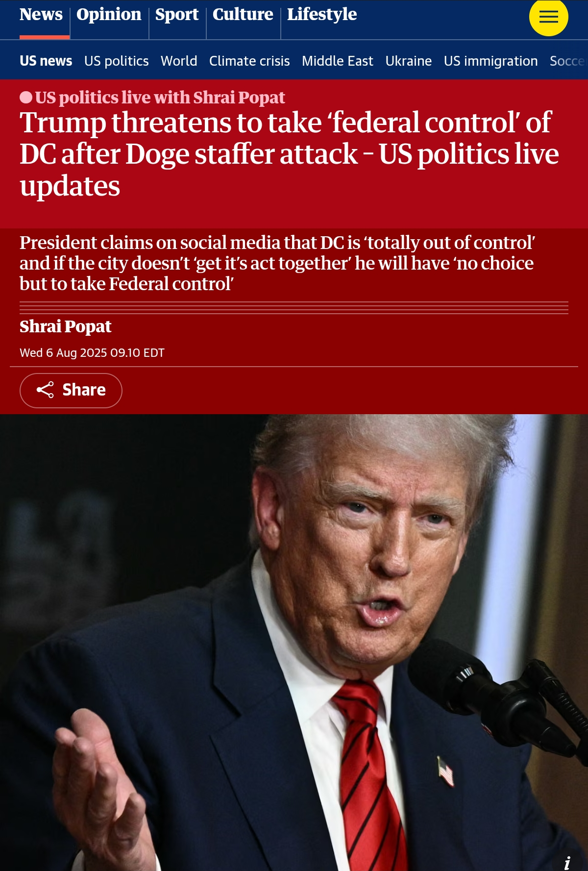Open the yellow hamburger menu button
This screenshot has width=588, height=871.
(x=548, y=17)
